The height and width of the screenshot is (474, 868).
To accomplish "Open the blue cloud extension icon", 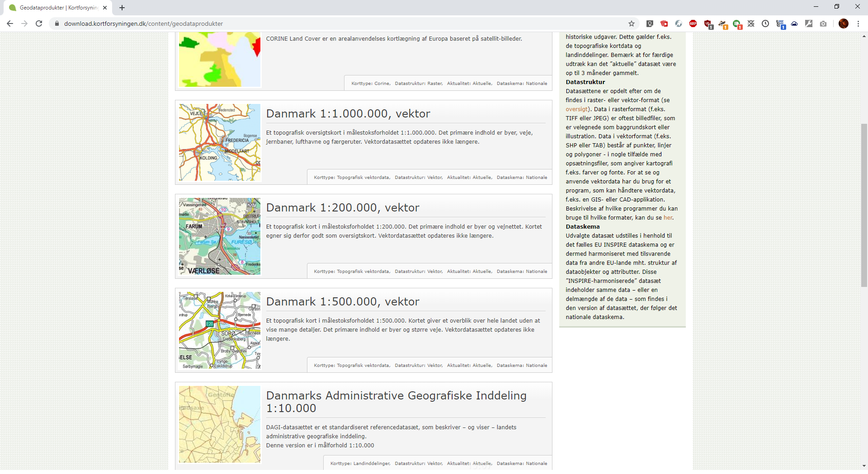I will [x=794, y=23].
